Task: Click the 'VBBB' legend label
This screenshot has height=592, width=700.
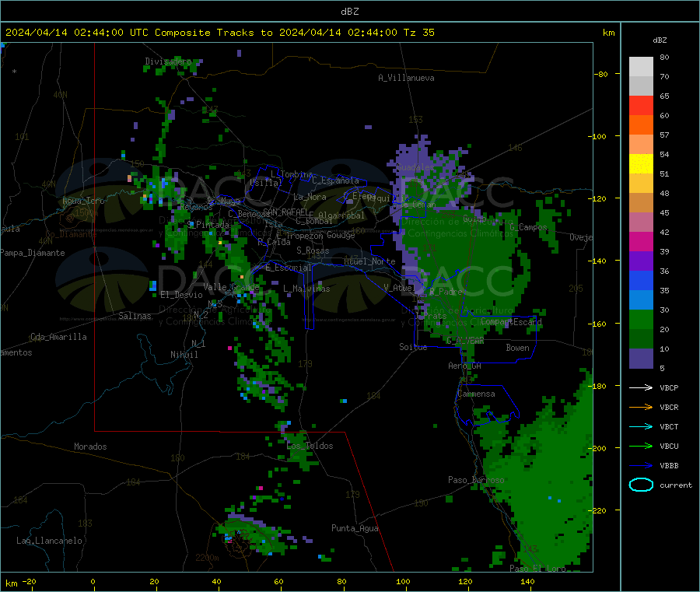Action: (669, 466)
